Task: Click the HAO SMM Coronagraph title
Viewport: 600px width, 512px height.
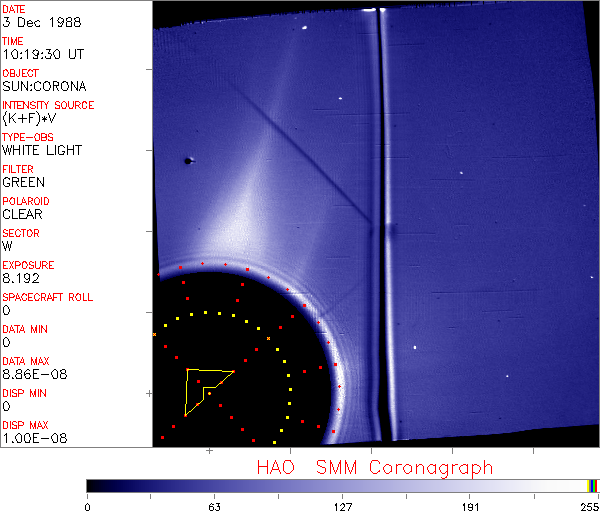Action: (375, 468)
